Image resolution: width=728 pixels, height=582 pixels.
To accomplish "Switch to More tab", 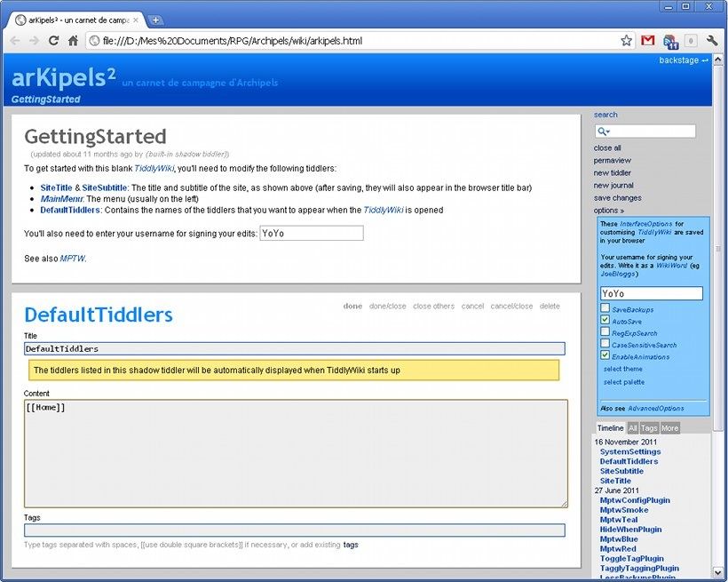I will click(670, 428).
